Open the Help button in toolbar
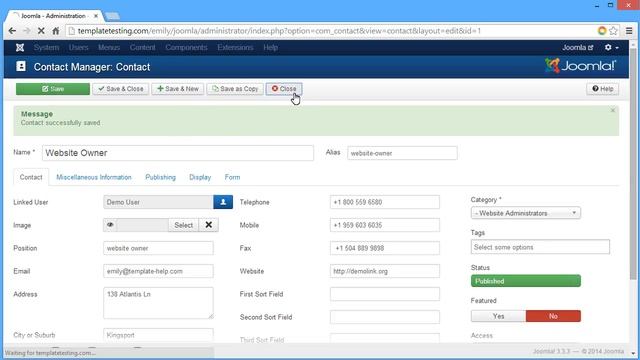 [x=602, y=89]
